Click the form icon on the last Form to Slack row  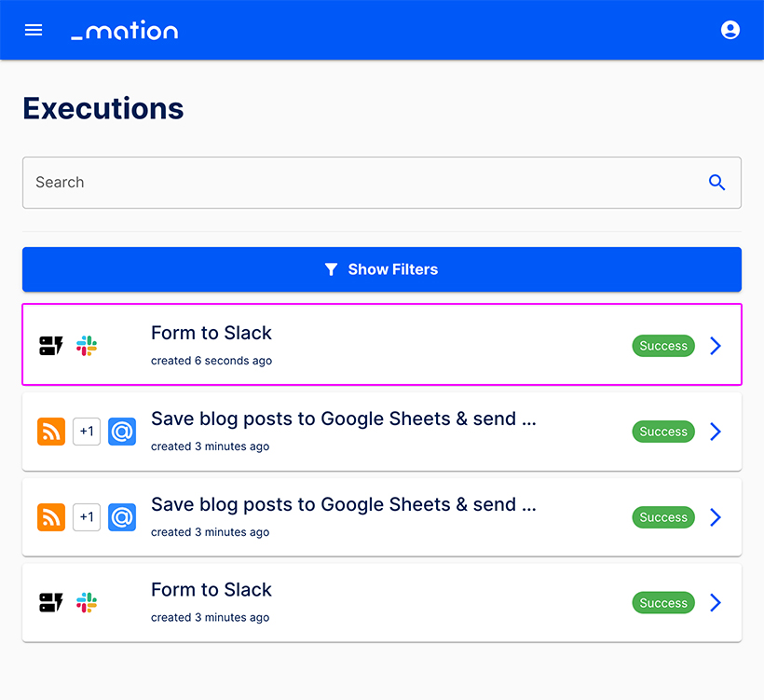pyautogui.click(x=51, y=602)
